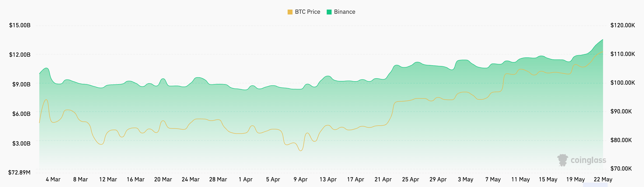Select the 9 Apr date marker
Viewport: 644px width, 187px height.
pos(300,179)
